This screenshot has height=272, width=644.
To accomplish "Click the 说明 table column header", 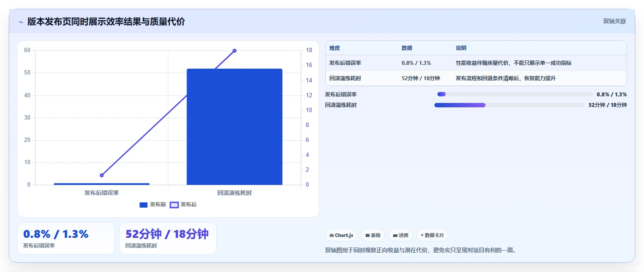I will (x=461, y=48).
